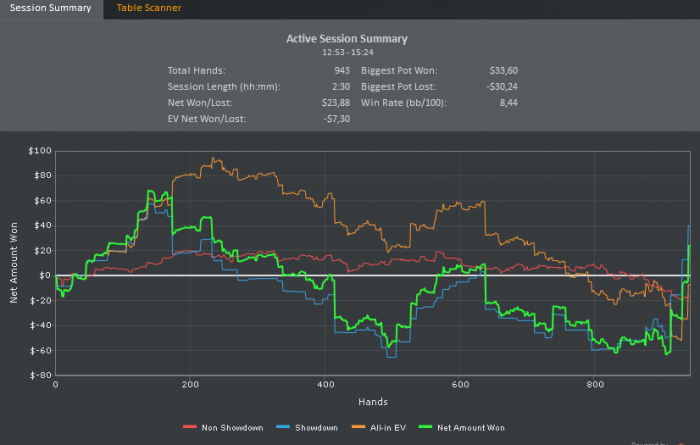Click the EV Net Won/Lost value -$7,30
The image size is (700, 445).
[x=335, y=119]
